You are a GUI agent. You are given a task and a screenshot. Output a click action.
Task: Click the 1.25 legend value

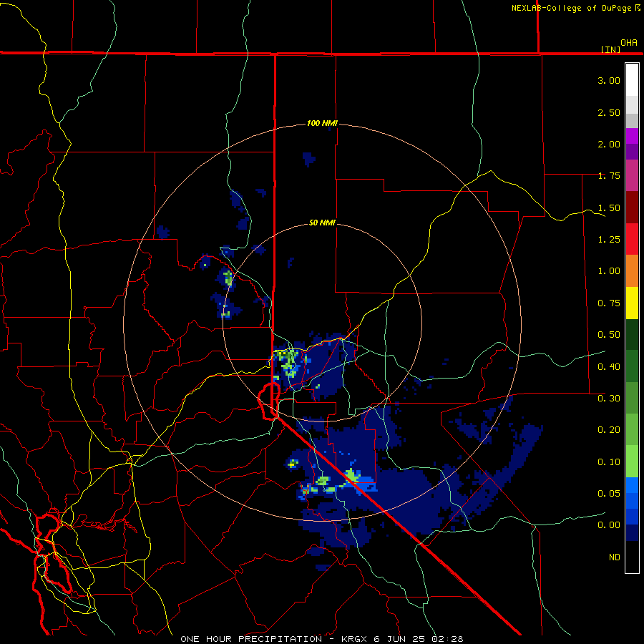609,240
